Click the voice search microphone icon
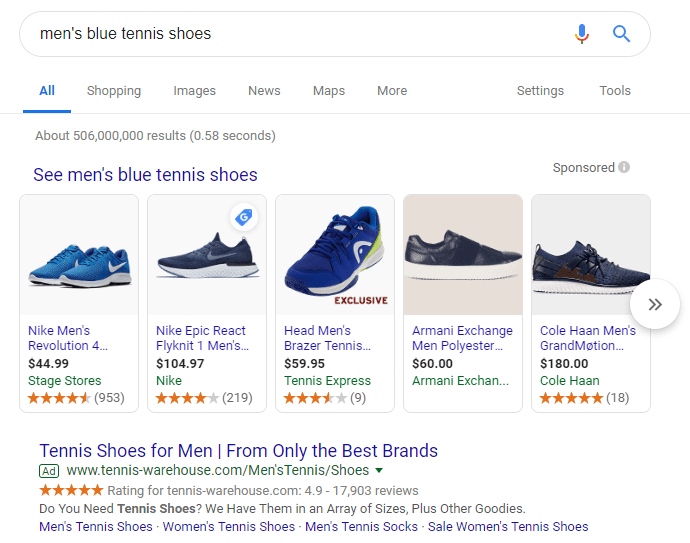Image resolution: width=690 pixels, height=543 pixels. click(x=581, y=34)
